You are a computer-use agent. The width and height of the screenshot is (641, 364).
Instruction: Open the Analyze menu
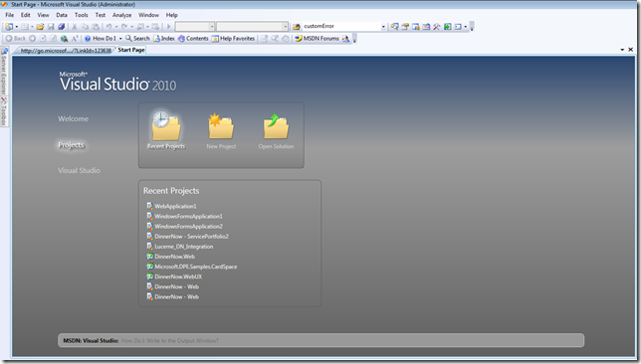121,15
